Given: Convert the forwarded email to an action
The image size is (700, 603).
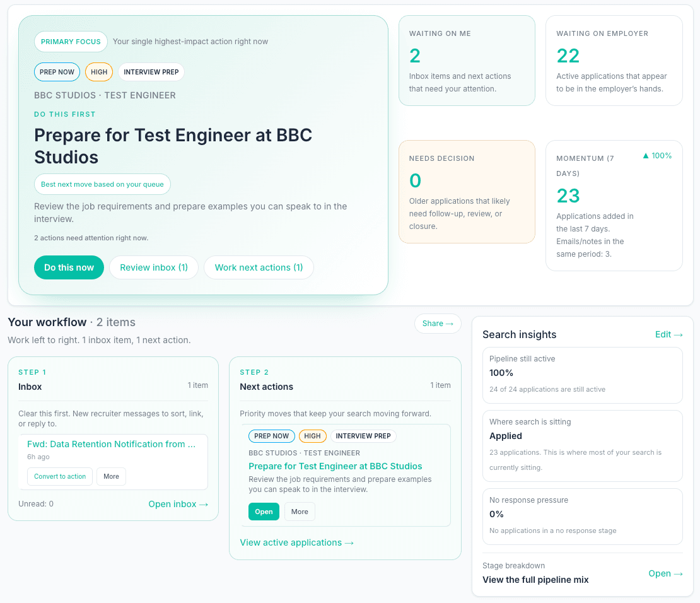Looking at the screenshot, I should point(60,476).
